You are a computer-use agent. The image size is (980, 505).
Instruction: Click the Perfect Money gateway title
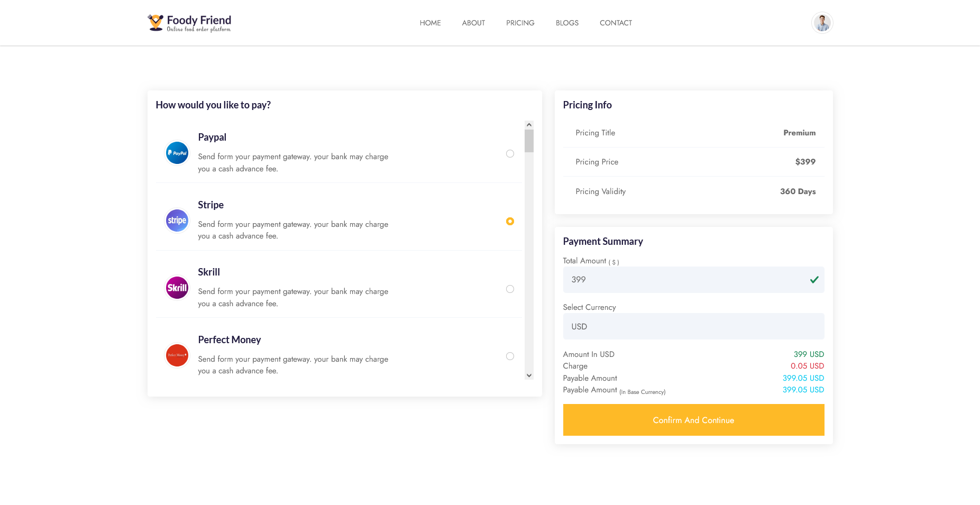pos(230,339)
